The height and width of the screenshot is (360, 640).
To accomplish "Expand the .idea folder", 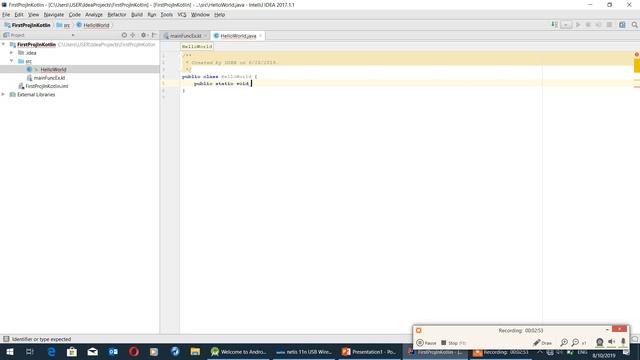I will click(x=11, y=53).
